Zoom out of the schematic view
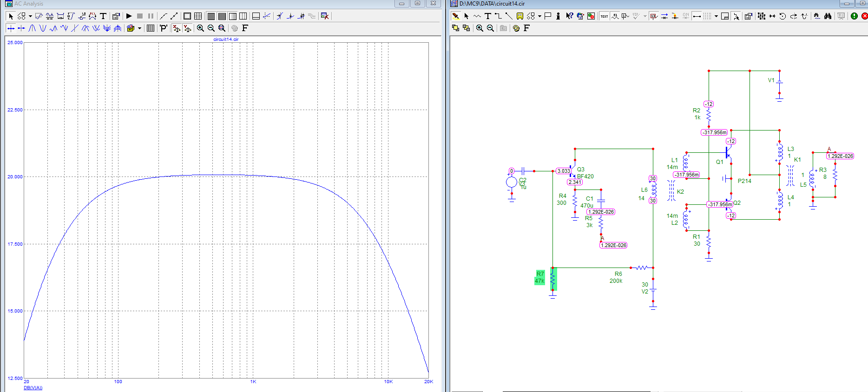 pos(490,28)
